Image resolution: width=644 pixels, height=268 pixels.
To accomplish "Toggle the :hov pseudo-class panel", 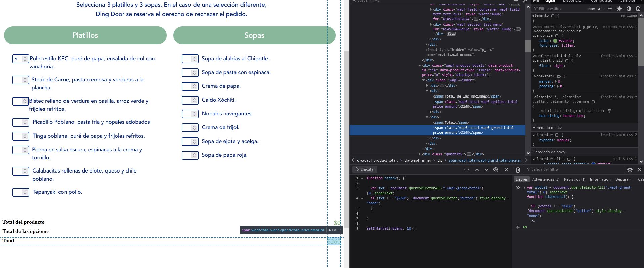I will pyautogui.click(x=591, y=9).
